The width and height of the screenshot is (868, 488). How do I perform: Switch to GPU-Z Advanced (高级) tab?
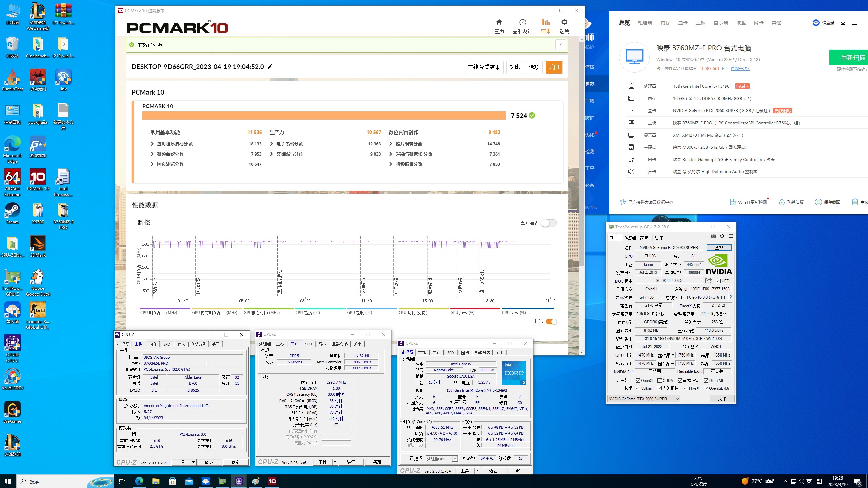(644, 238)
